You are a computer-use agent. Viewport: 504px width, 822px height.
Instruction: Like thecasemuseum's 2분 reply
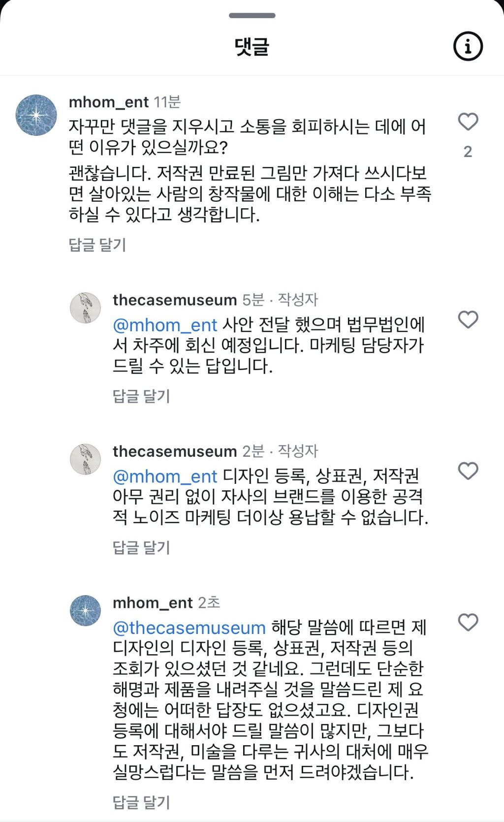(x=468, y=471)
